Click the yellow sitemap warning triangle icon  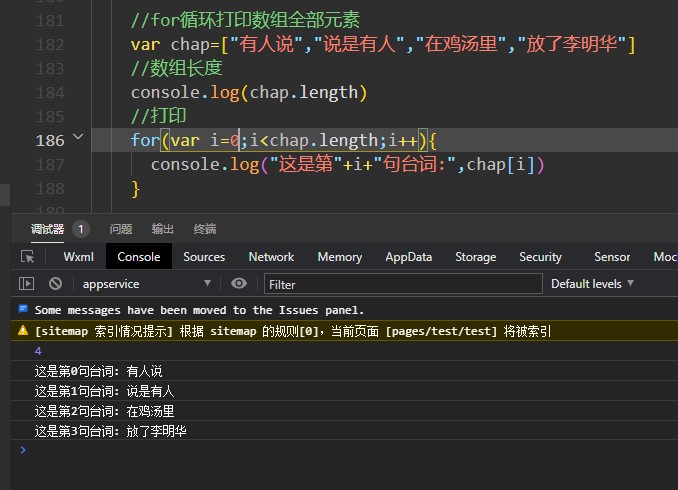(23, 331)
